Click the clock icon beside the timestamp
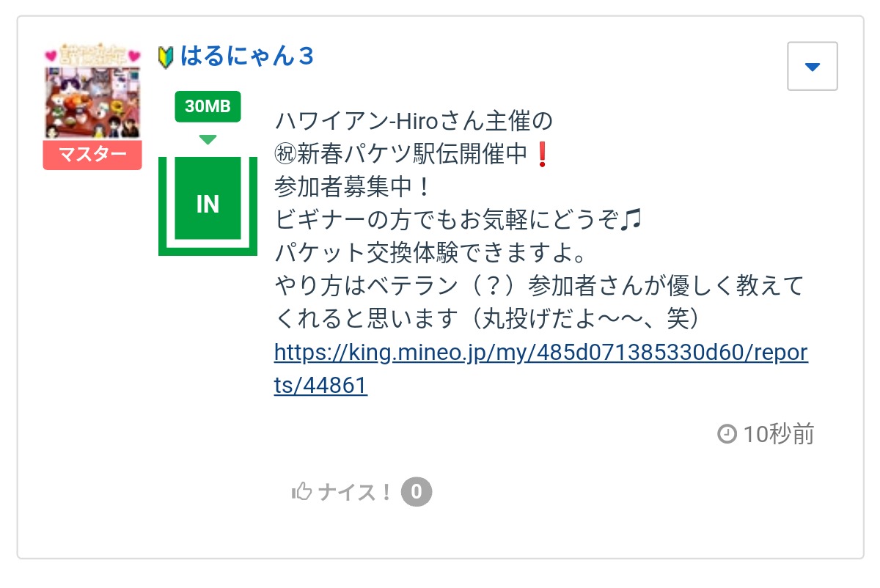This screenshot has width=880, height=588. click(x=726, y=435)
